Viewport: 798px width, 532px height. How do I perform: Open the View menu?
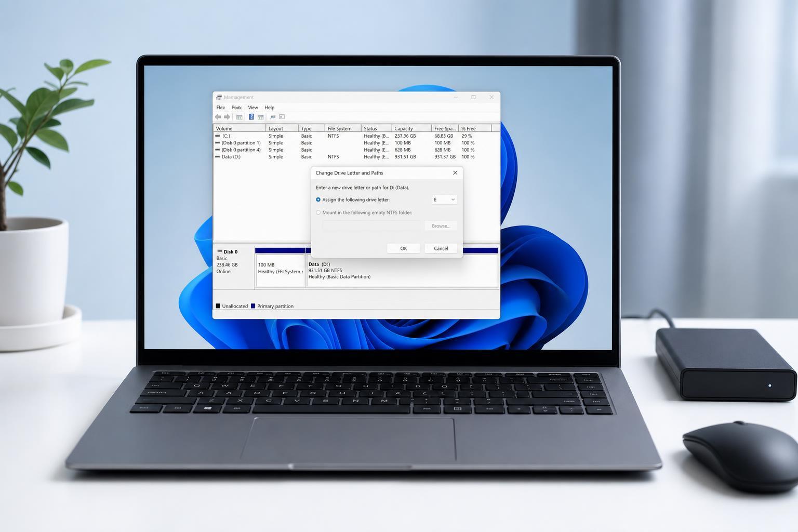253,108
